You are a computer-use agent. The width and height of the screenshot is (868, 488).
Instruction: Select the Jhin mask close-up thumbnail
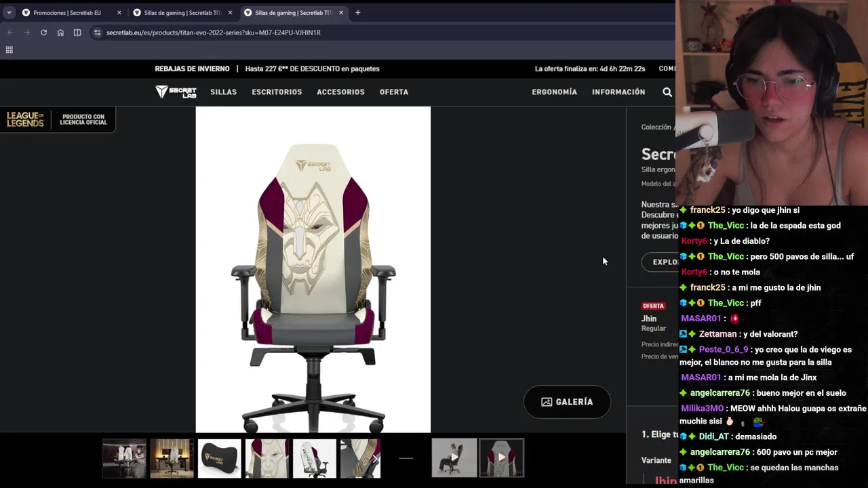point(267,458)
